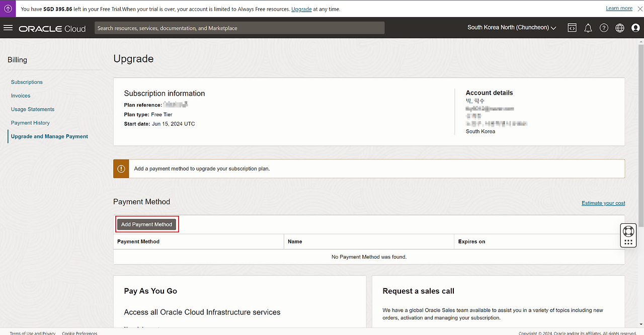
Task: Click the Learn more link in banner
Action: (x=619, y=8)
